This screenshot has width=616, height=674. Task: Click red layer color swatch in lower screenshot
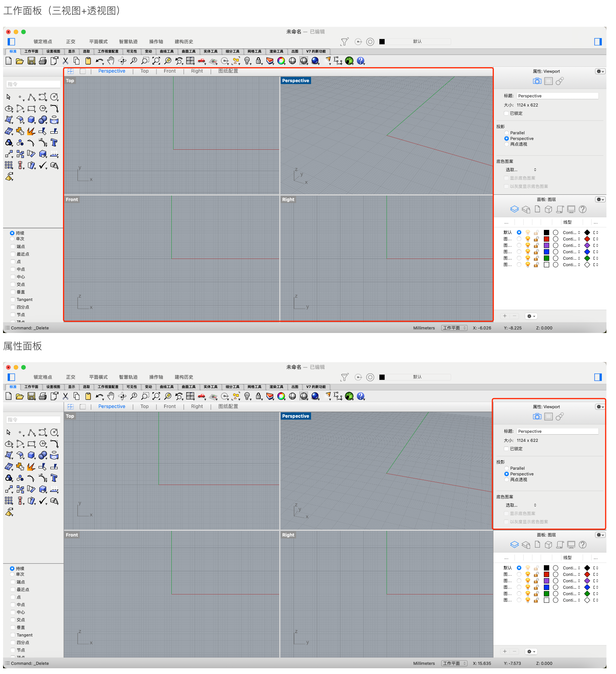(547, 574)
